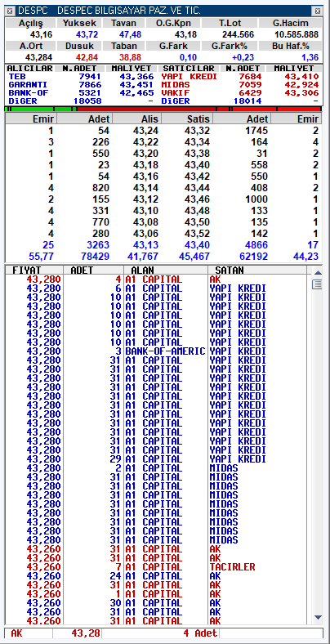This screenshot has width=330, height=644.
Task: Click the SATICILAR column header
Action: pos(189,68)
